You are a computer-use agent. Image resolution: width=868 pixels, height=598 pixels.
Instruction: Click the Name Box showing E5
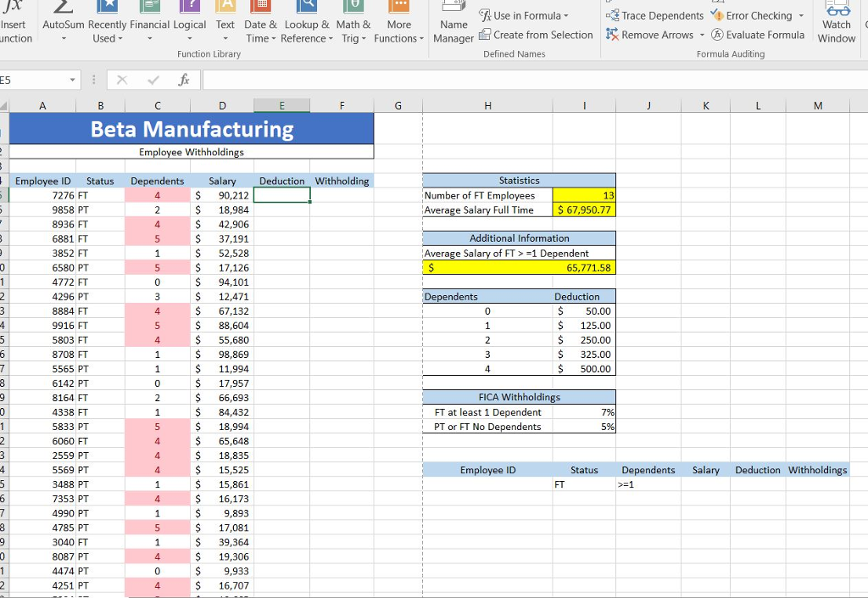pos(33,81)
